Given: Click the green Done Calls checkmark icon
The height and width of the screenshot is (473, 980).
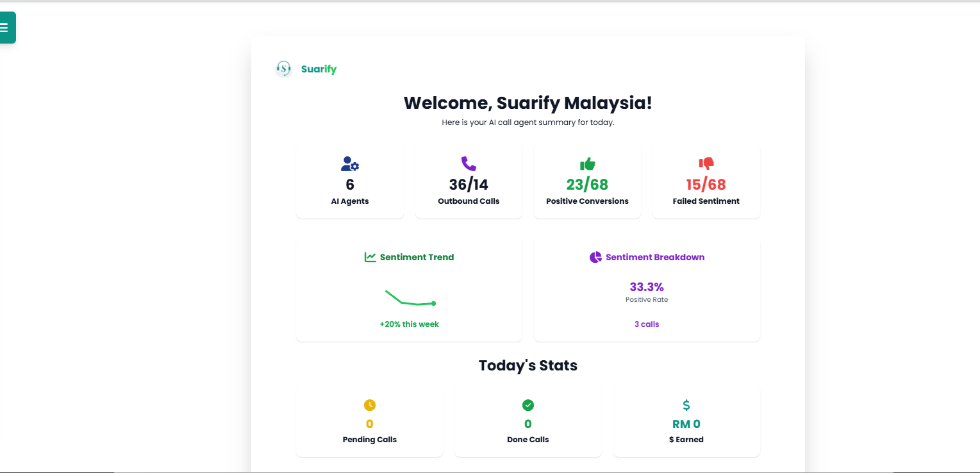Looking at the screenshot, I should coord(528,405).
